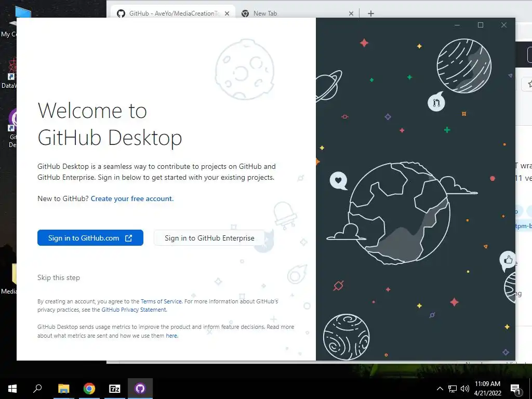Open taskbar search magnifier
The width and height of the screenshot is (532, 399).
click(x=37, y=389)
